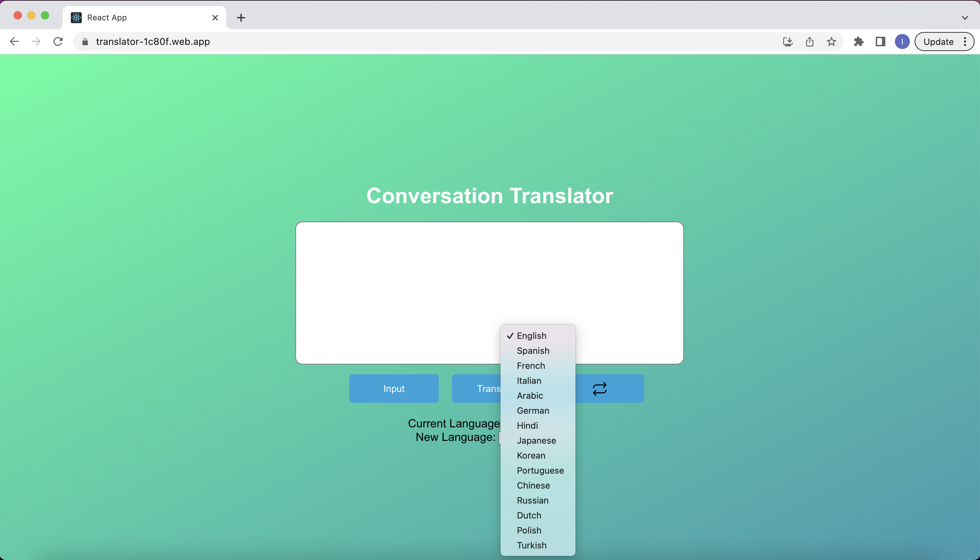
Task: Open a new tab with plus
Action: [241, 18]
